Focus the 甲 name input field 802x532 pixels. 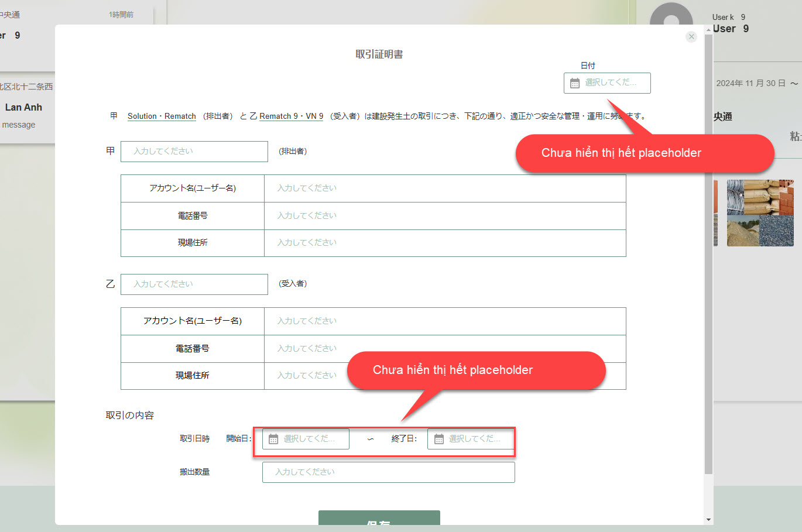pyautogui.click(x=194, y=152)
